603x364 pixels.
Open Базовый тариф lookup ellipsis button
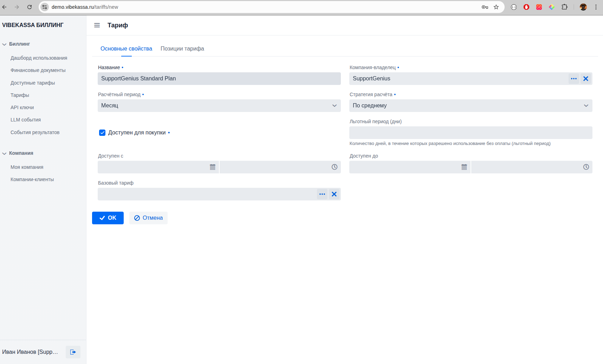coord(322,194)
